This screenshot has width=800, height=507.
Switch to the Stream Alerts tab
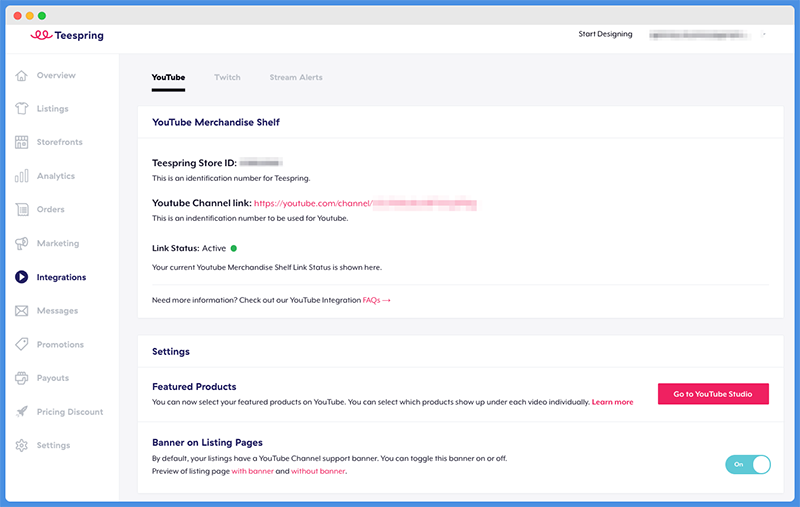point(296,78)
